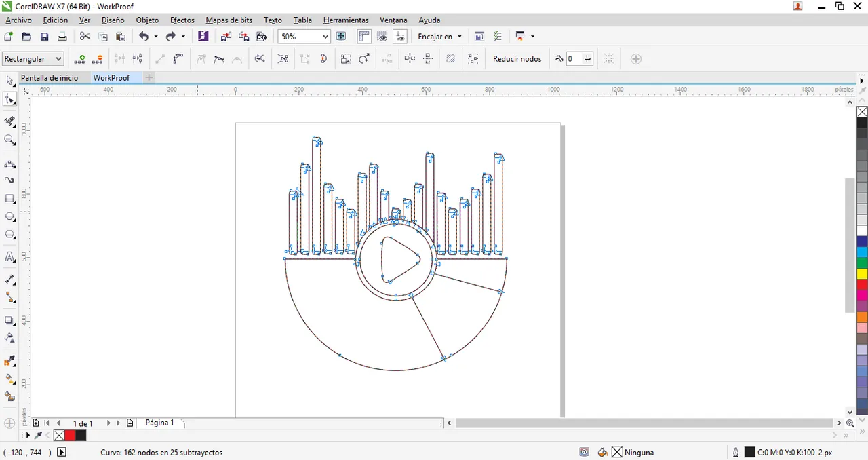The image size is (868, 460).
Task: Click the Página 1 page tab
Action: (x=160, y=423)
